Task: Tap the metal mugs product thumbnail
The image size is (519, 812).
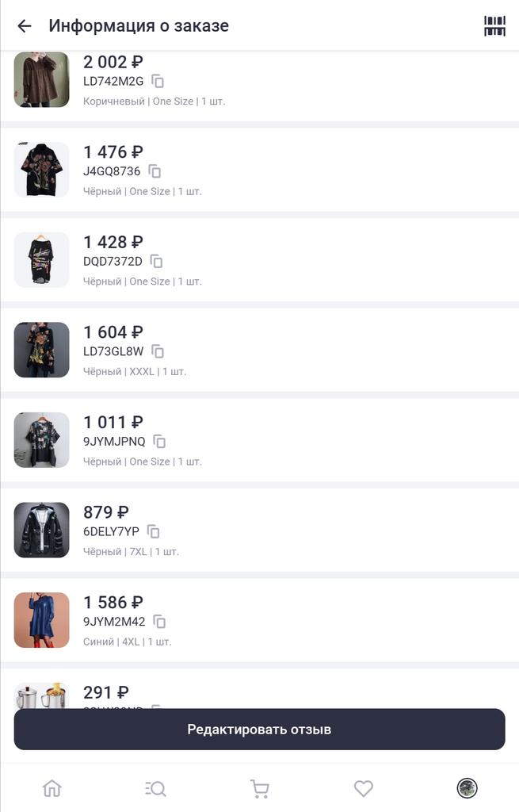Action: tap(41, 695)
